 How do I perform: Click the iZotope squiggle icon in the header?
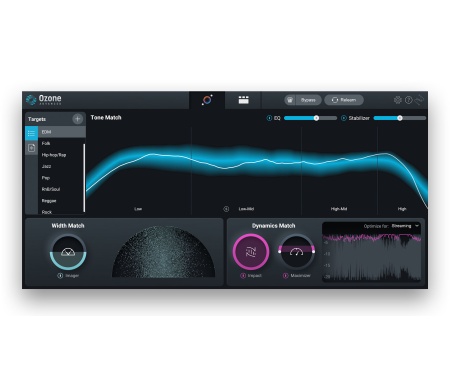coord(420,100)
